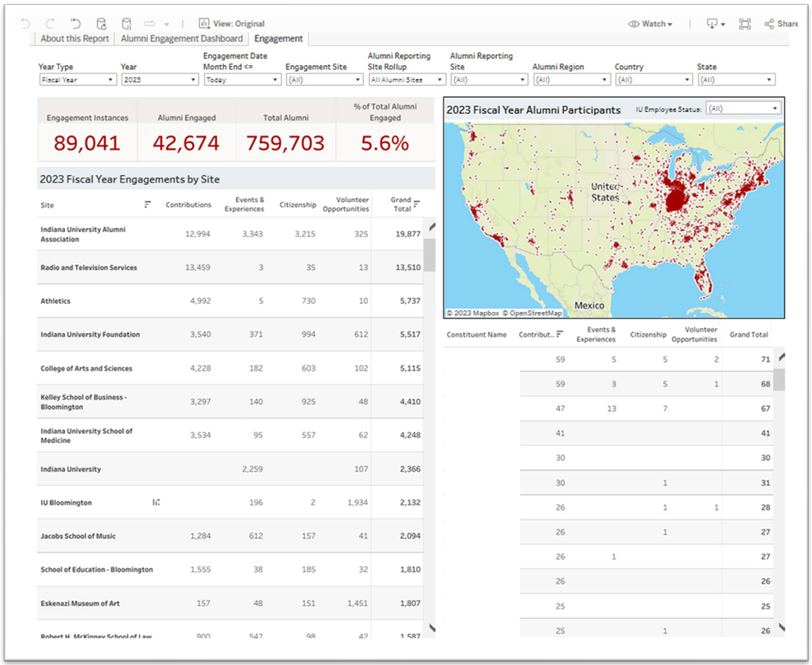Viewport: 812px width, 665px height.
Task: Click the 89,041 Engagement Instances value
Action: (x=87, y=143)
